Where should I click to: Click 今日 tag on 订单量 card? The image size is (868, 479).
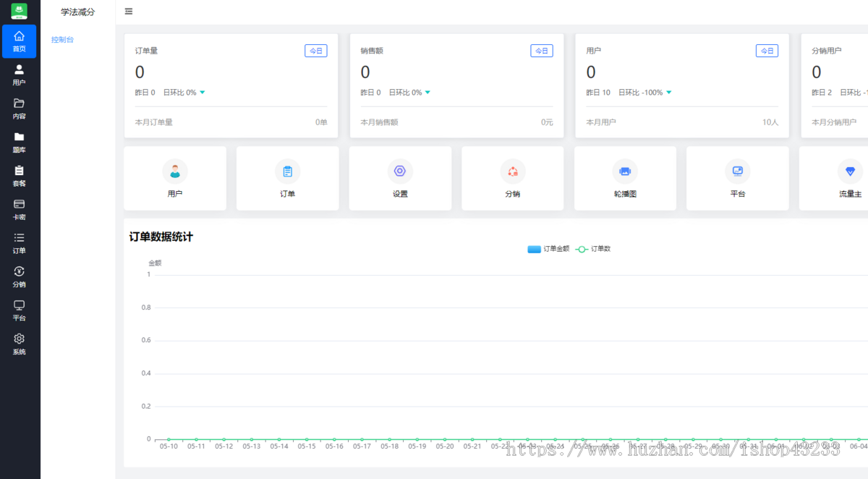point(316,51)
